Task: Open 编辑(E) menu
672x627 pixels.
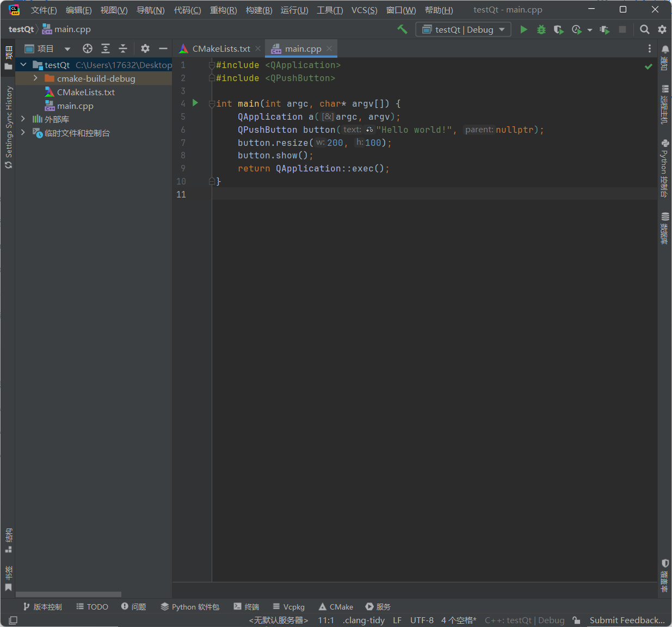Action: click(x=78, y=10)
